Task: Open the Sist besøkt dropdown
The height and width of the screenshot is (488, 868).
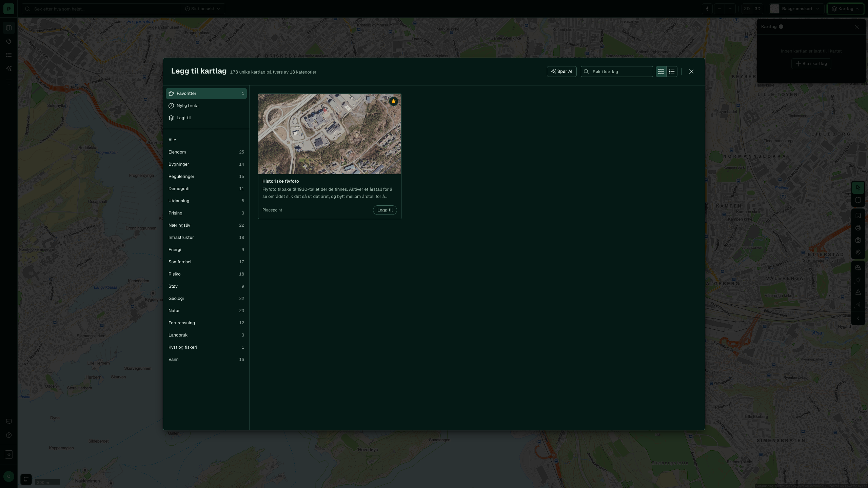Action: pyautogui.click(x=203, y=9)
